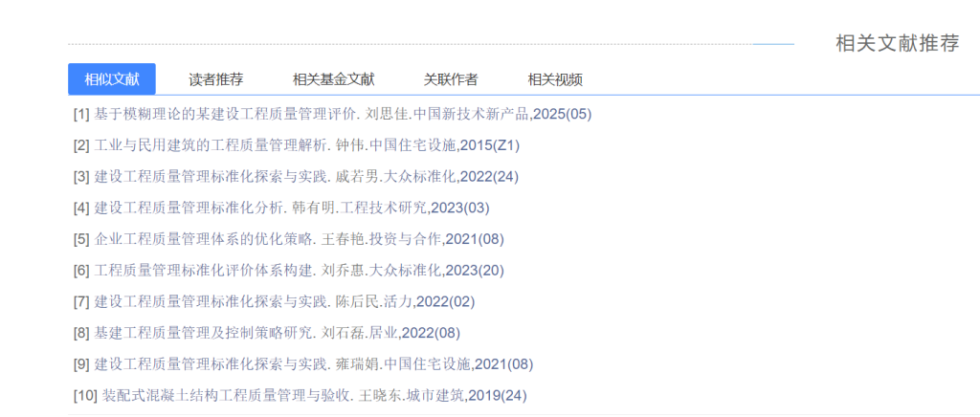The image size is (980, 417).
Task: Click 中国住宅设施 in the 雍瑞娟 entry
Action: click(x=428, y=364)
